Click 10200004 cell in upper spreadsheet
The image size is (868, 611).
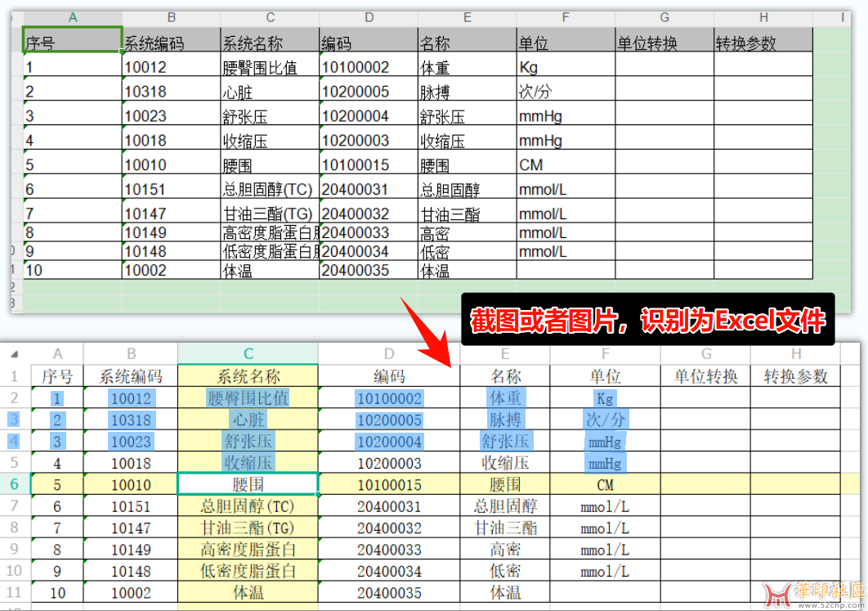coord(369,113)
